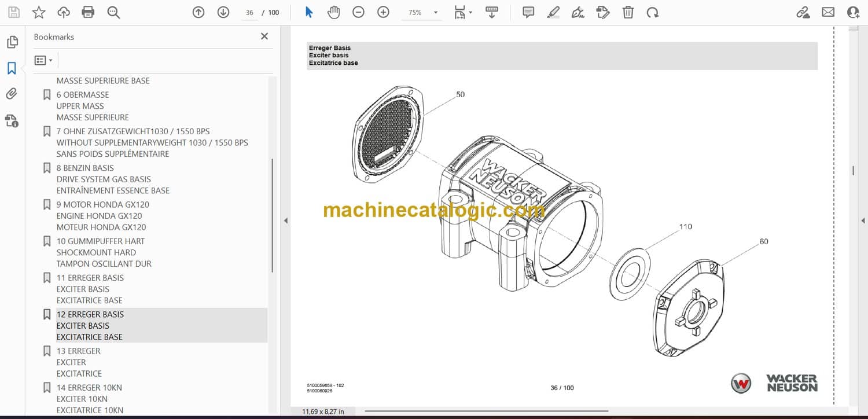Click DRIVE SYSTEM GAS BASIS text
The height and width of the screenshot is (419, 868).
pyautogui.click(x=104, y=179)
